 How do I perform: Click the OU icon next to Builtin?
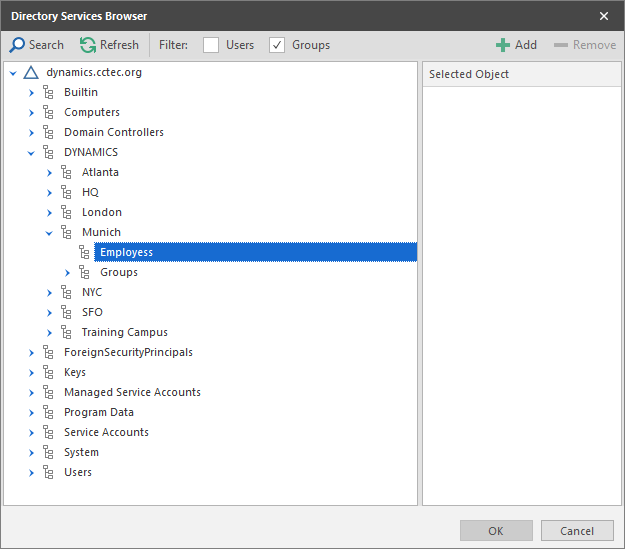pyautogui.click(x=48, y=92)
